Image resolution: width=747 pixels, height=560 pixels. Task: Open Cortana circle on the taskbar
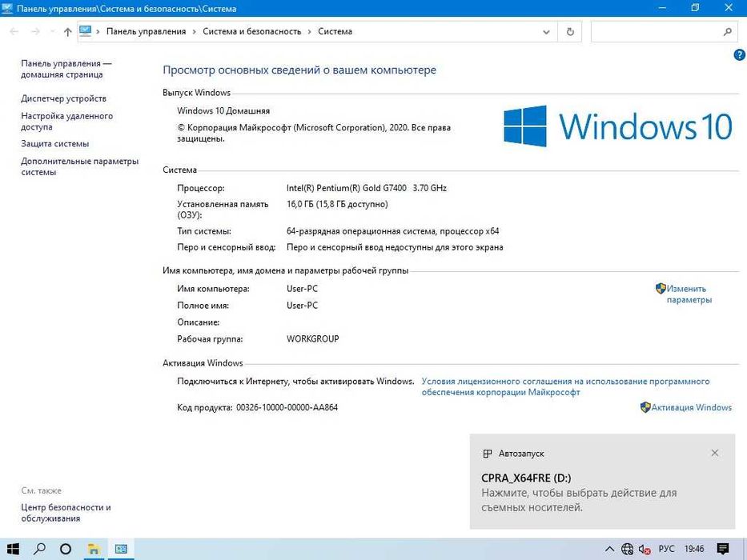click(x=66, y=549)
